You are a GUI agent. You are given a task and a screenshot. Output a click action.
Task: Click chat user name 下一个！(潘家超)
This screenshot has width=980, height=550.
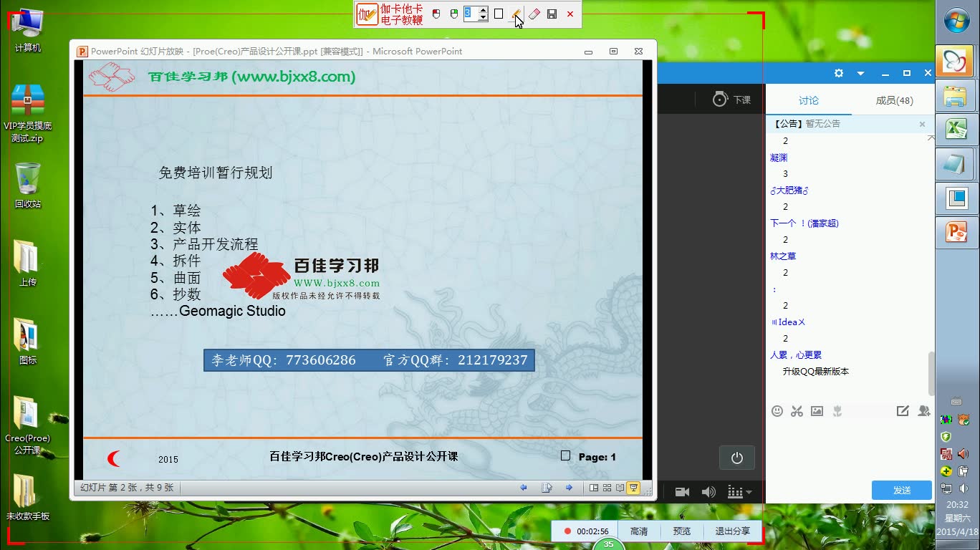[804, 223]
